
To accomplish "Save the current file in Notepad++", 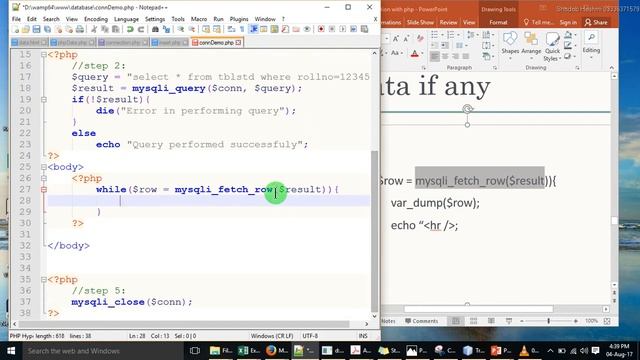I will [36, 29].
